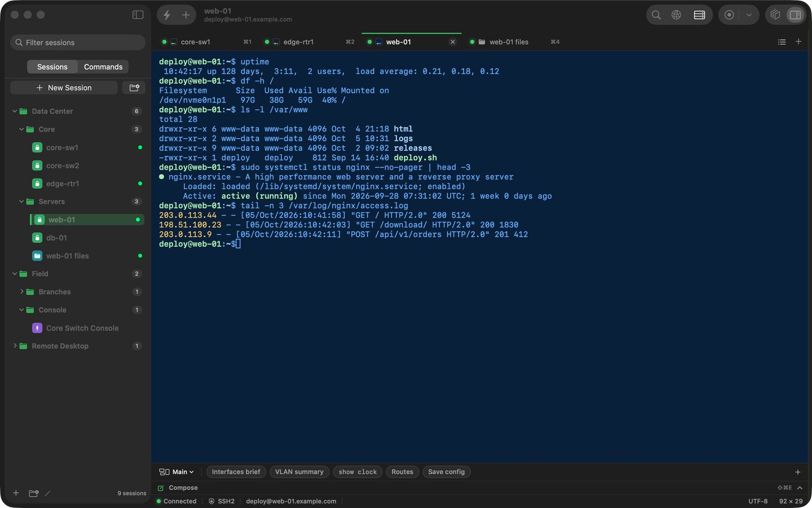The height and width of the screenshot is (508, 812).
Task: Click the record session icon
Action: tap(729, 15)
